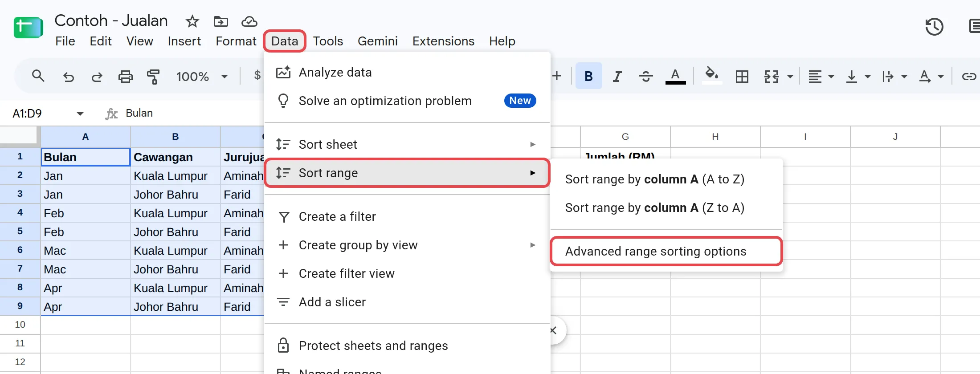Open the Google Sheets home icon

tap(28, 28)
